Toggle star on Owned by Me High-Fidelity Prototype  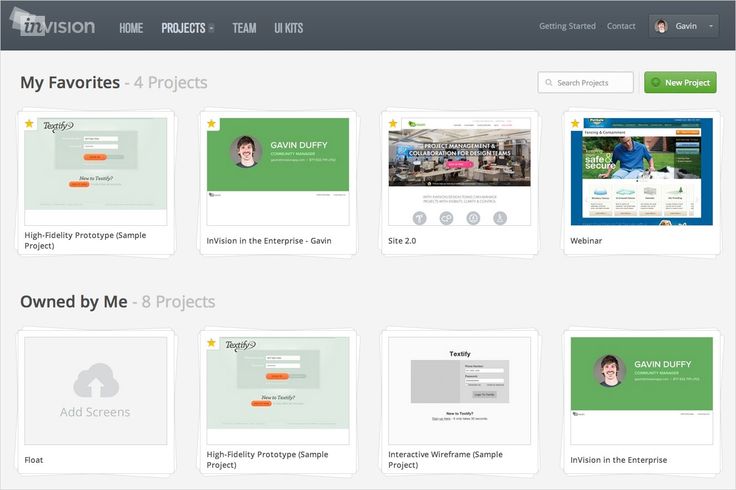click(211, 343)
